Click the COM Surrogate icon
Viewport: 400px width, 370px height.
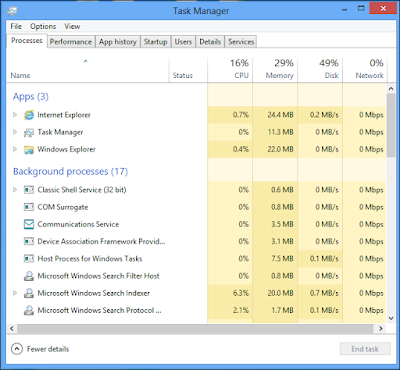click(x=29, y=207)
